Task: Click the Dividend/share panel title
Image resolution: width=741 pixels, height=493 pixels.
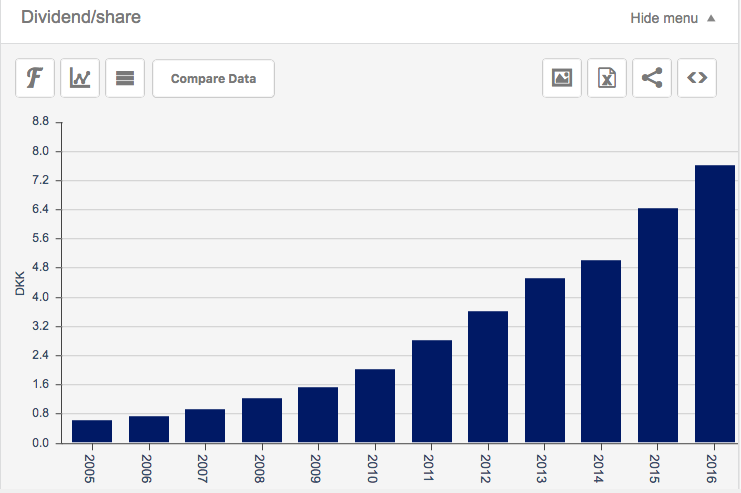Action: tap(81, 17)
